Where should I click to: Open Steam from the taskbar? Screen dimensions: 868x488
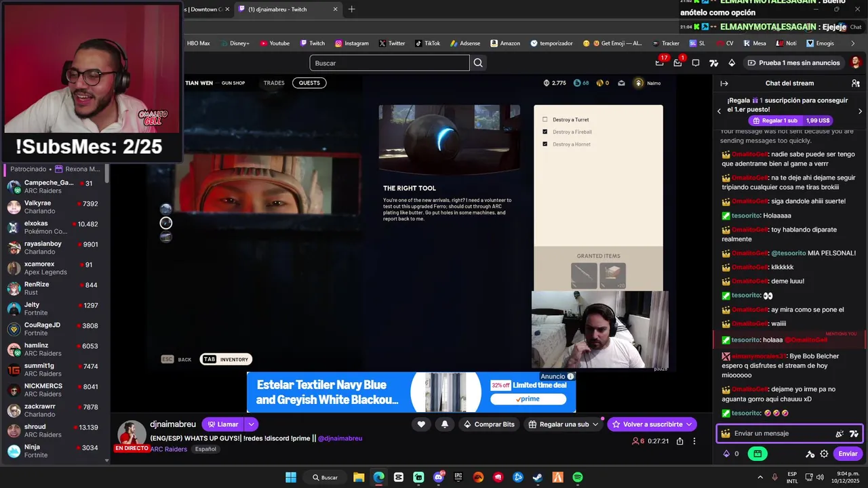(x=538, y=477)
